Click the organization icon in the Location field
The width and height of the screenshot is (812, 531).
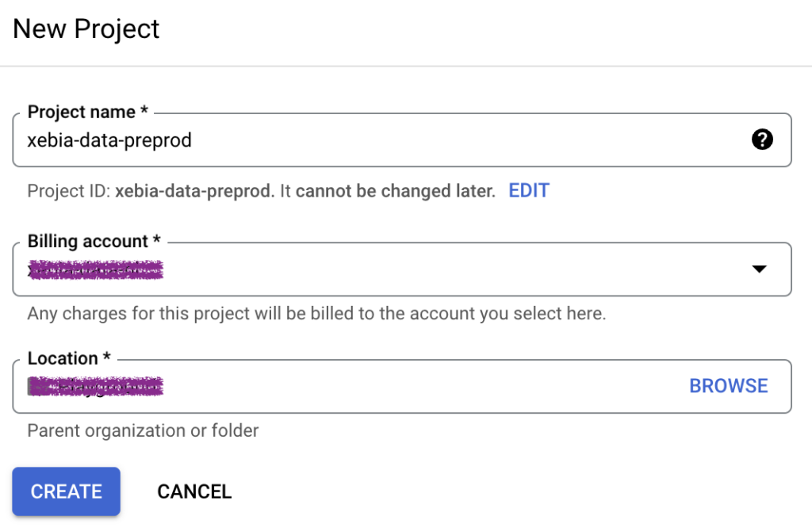[32, 386]
